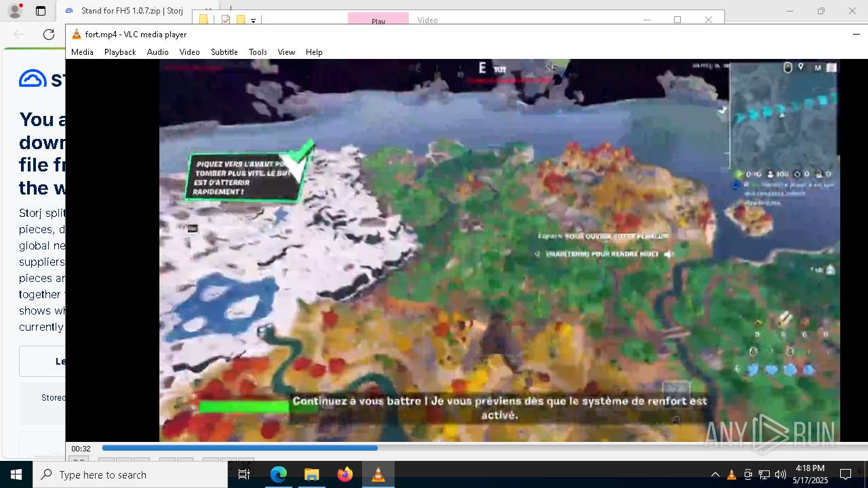The image size is (868, 488).
Task: Close the File Explorer window
Action: click(709, 20)
